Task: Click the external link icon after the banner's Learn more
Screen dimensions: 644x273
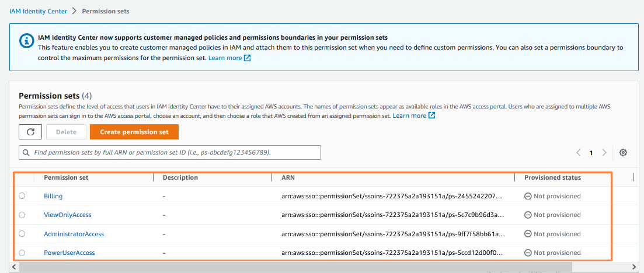Action: 248,58
